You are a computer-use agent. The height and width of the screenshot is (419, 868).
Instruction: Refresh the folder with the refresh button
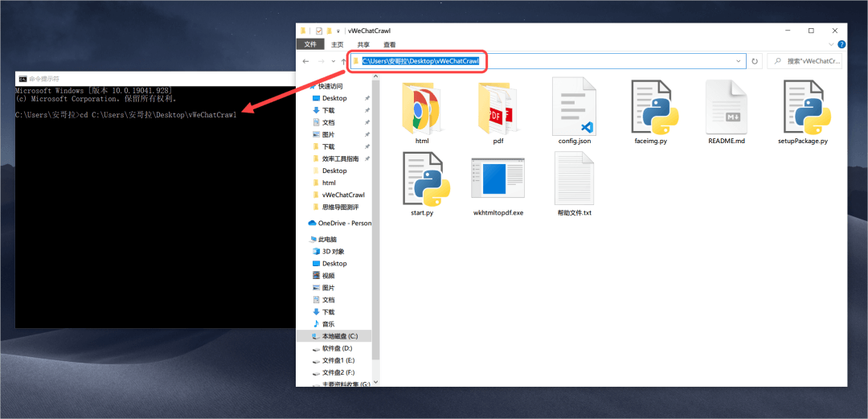pos(755,61)
